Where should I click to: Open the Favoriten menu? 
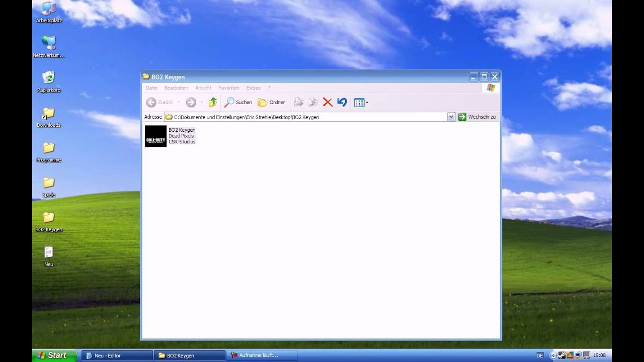point(229,88)
